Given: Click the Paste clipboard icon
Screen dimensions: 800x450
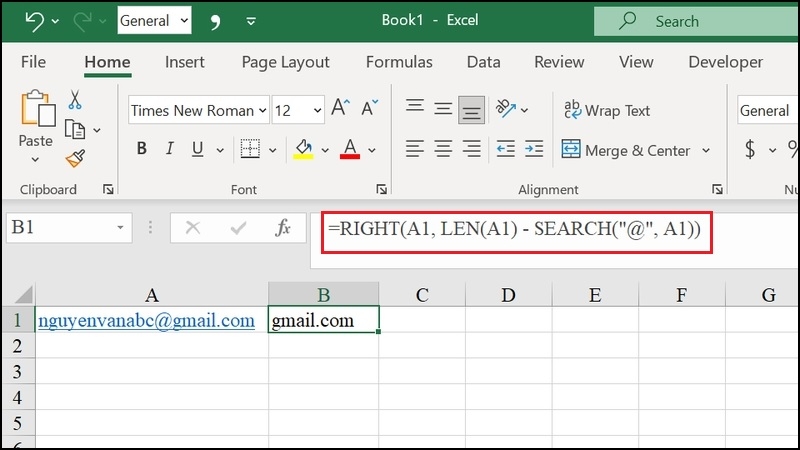Looking at the screenshot, I should (37, 109).
